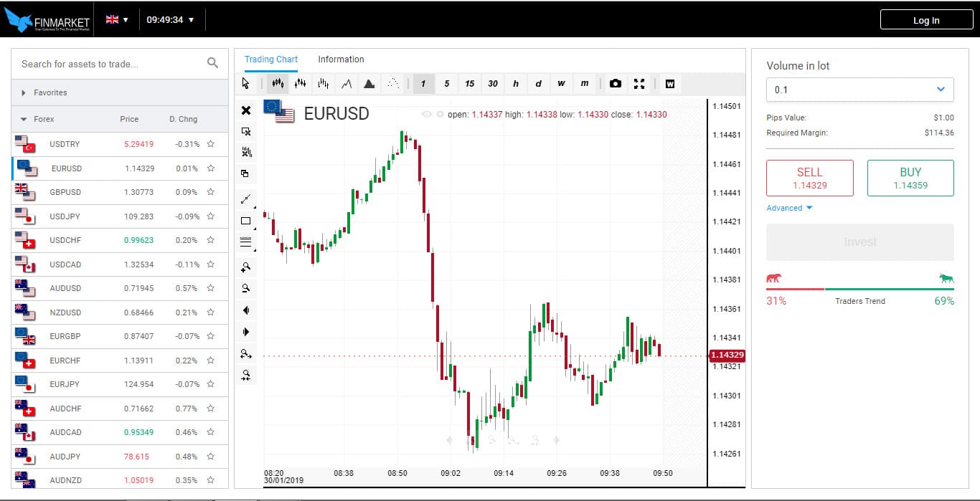Click the horizontal compress zoom tool at bottom
The width and height of the screenshot is (980, 501).
pos(246,375)
